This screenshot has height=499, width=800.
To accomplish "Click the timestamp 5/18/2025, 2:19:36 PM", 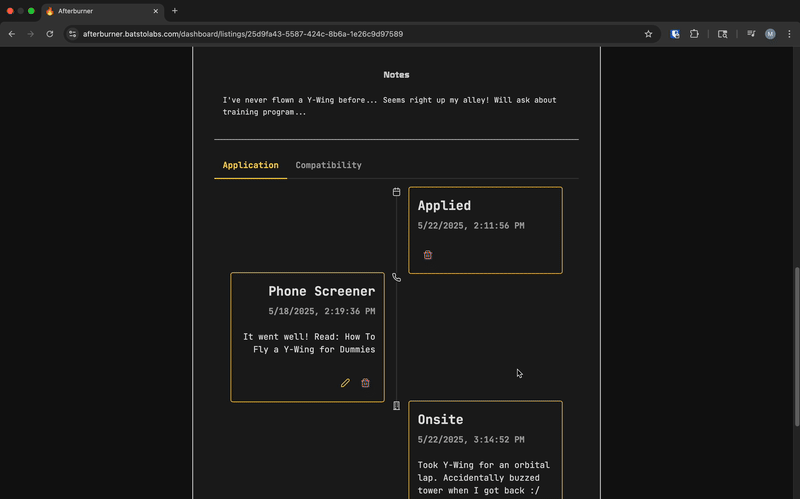I will 321,311.
